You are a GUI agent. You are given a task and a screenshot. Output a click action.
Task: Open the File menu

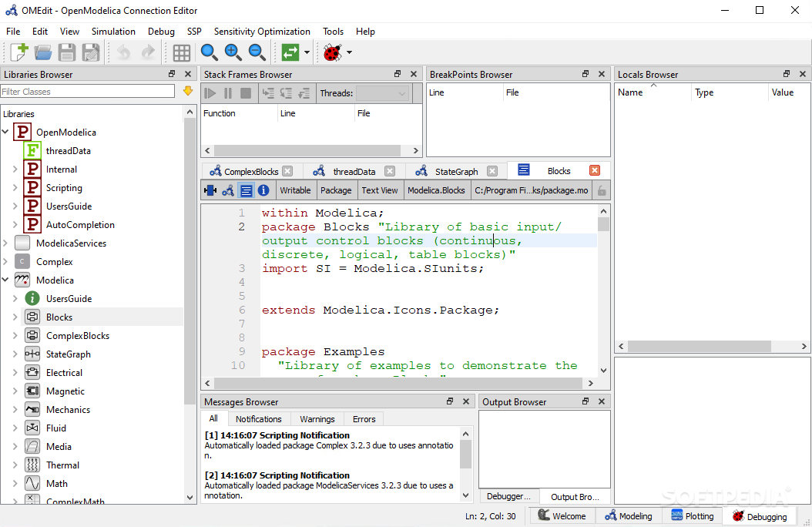13,31
